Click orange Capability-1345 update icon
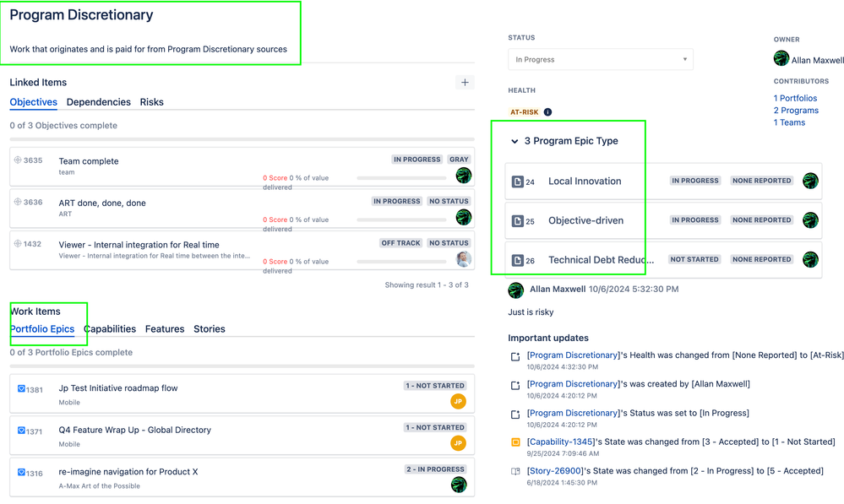 pyautogui.click(x=515, y=442)
